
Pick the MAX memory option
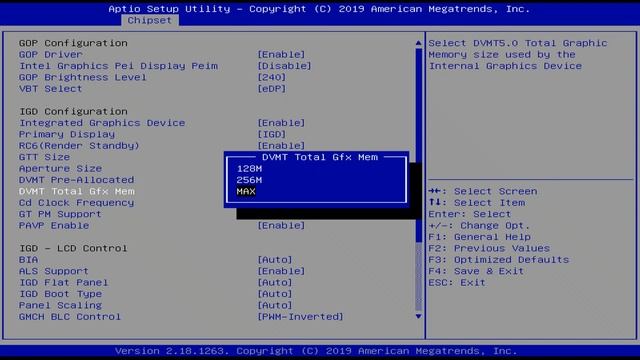[x=246, y=191]
